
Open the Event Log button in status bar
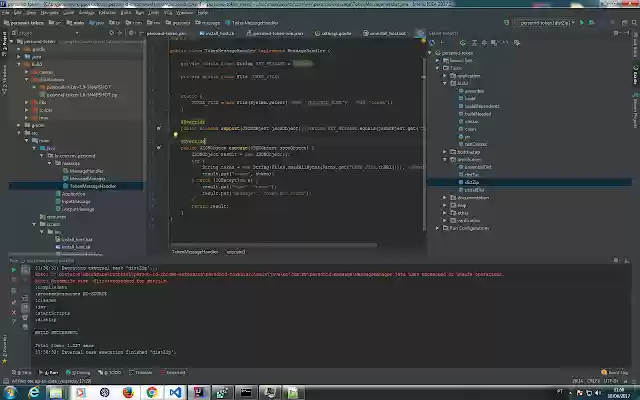click(614, 372)
